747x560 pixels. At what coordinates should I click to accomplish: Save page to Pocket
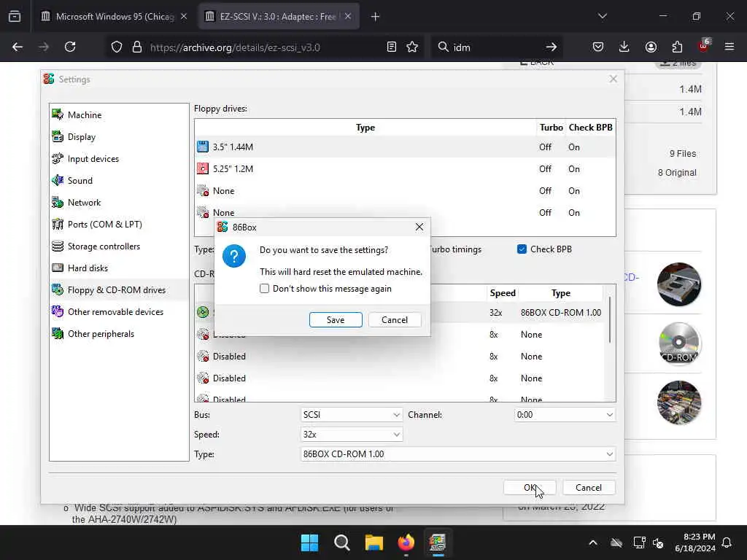pos(598,47)
